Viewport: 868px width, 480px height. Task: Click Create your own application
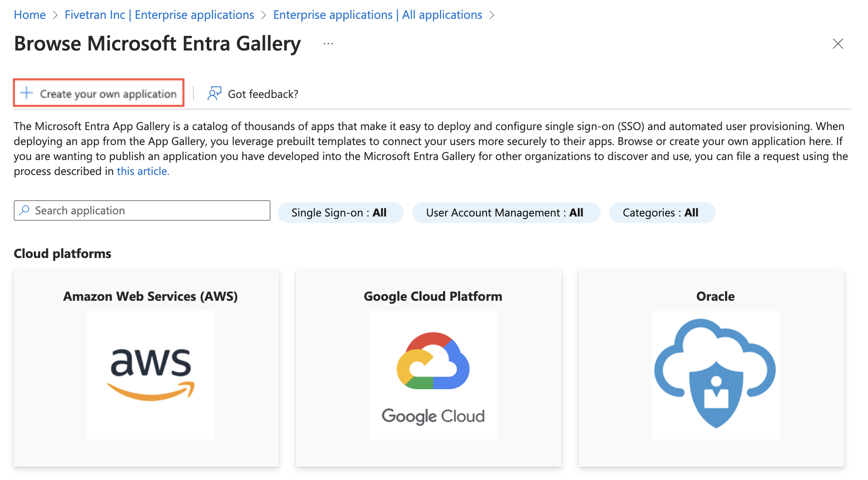coord(99,93)
